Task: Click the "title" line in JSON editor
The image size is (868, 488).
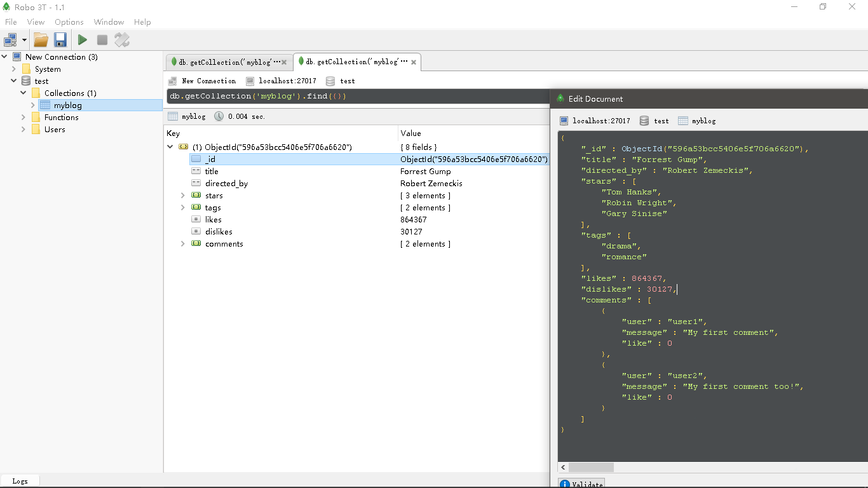Action: [x=644, y=159]
